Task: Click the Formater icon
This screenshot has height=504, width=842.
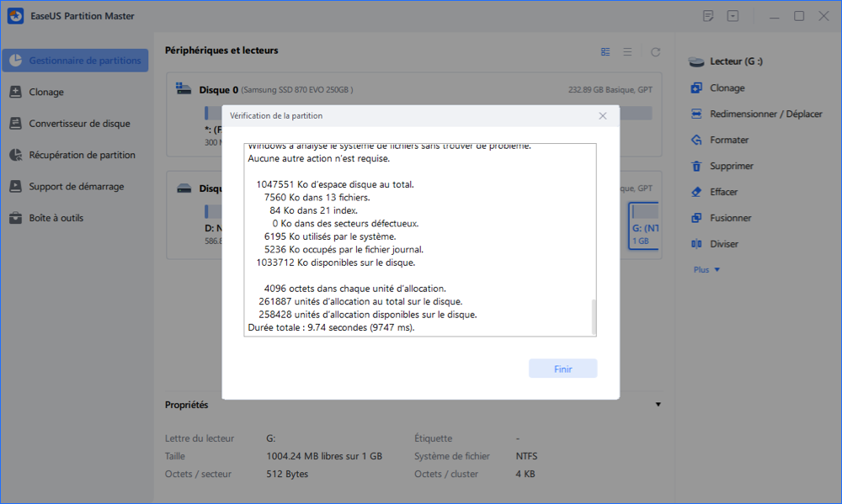Action: [x=696, y=140]
